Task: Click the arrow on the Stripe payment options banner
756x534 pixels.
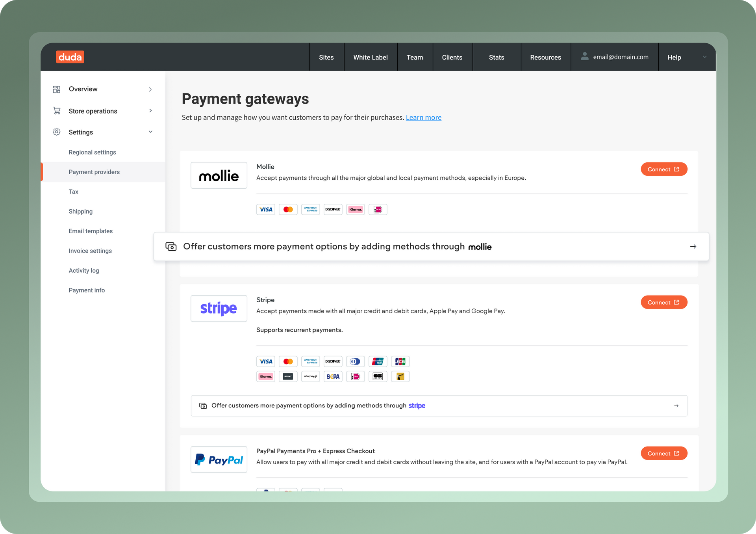Action: (x=676, y=406)
